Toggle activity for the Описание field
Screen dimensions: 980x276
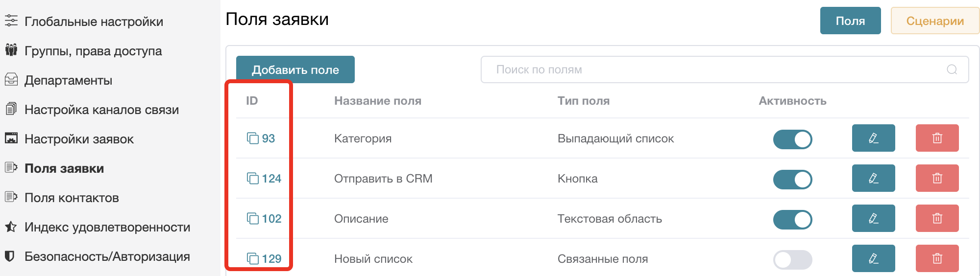coord(792,219)
